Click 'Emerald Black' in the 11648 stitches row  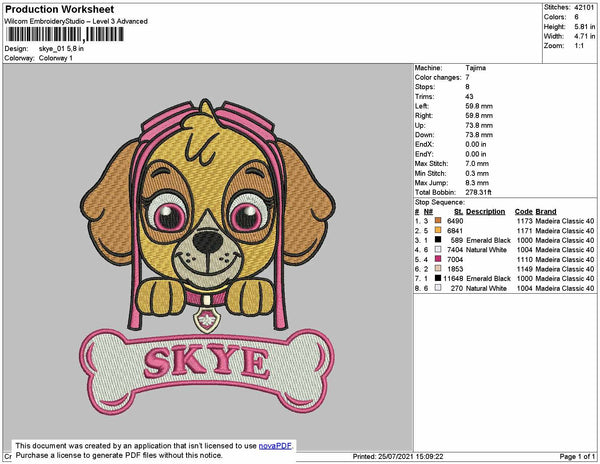[489, 278]
